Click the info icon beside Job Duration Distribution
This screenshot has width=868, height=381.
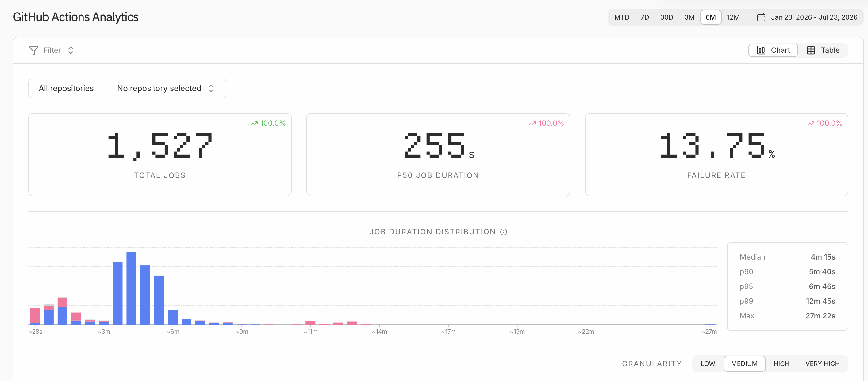click(x=503, y=232)
